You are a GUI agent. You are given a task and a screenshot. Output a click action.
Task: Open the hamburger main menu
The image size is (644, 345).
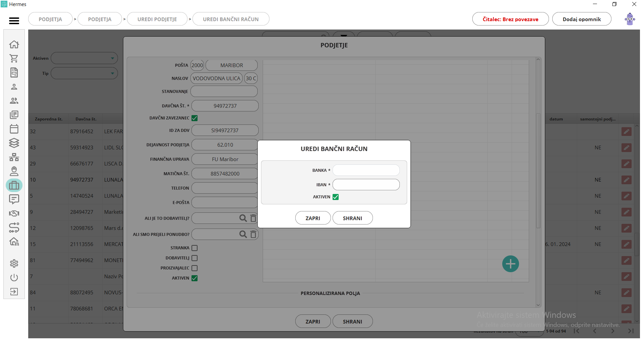(14, 21)
